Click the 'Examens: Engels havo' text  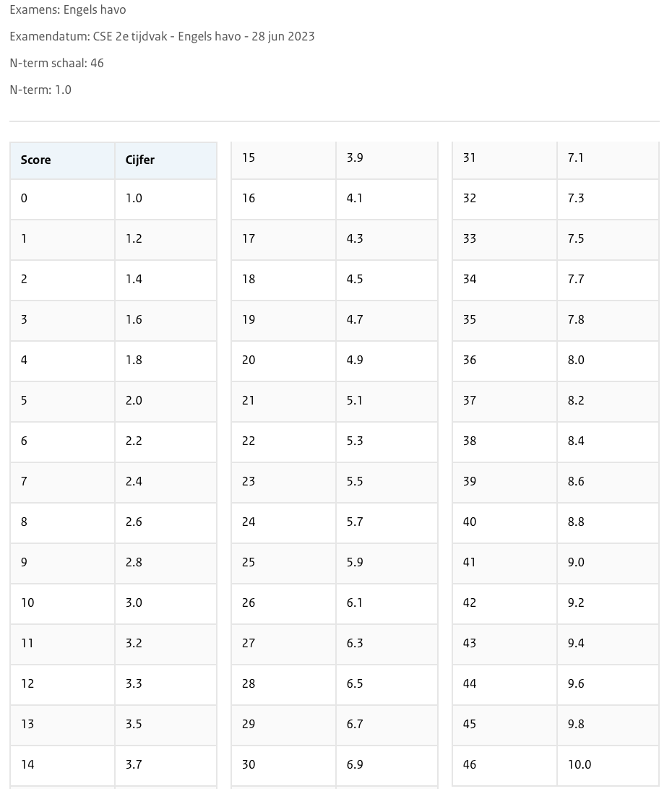point(68,10)
